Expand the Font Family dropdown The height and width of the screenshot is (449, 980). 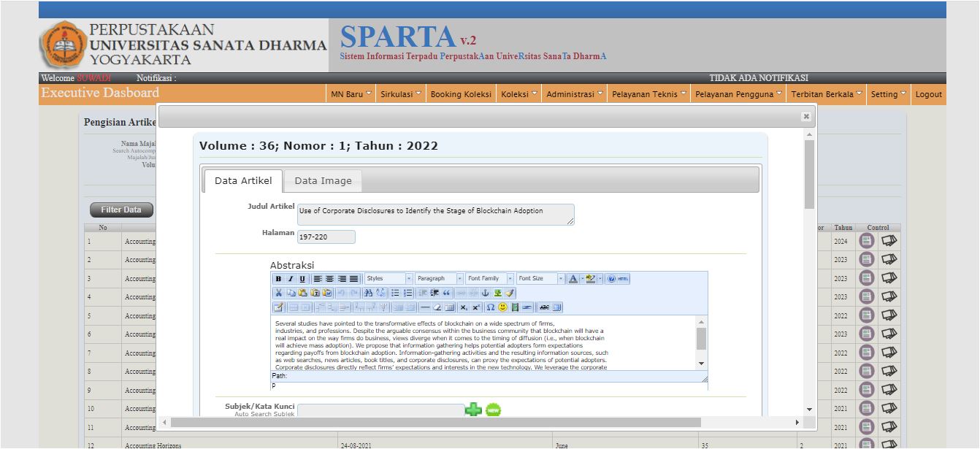489,279
